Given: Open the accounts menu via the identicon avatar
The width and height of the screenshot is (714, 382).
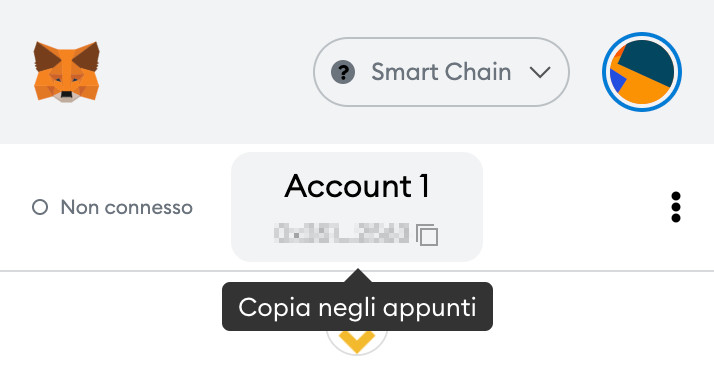Looking at the screenshot, I should pos(642,72).
